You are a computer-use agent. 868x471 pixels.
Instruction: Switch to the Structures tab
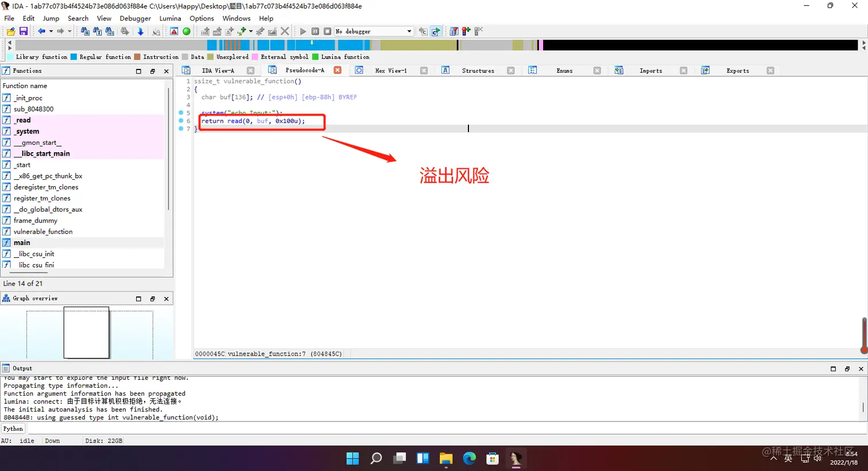click(x=478, y=71)
